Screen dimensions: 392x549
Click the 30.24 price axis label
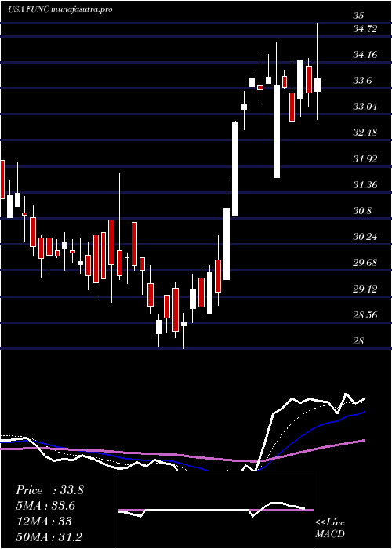pos(365,237)
